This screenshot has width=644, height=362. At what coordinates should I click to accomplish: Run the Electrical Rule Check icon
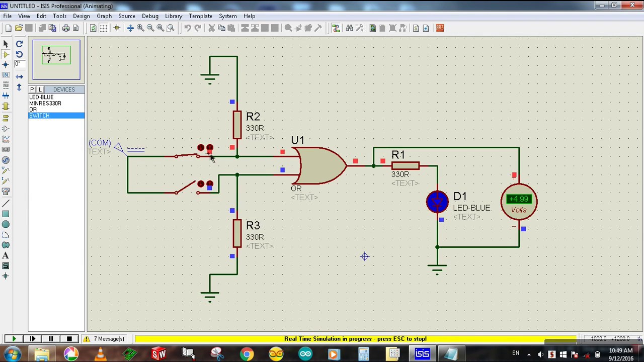pos(426,28)
